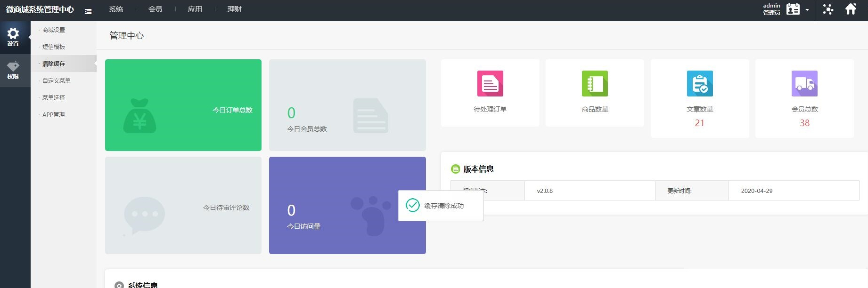The image size is (868, 288).
Task: Open the 会员 top menu
Action: (156, 9)
